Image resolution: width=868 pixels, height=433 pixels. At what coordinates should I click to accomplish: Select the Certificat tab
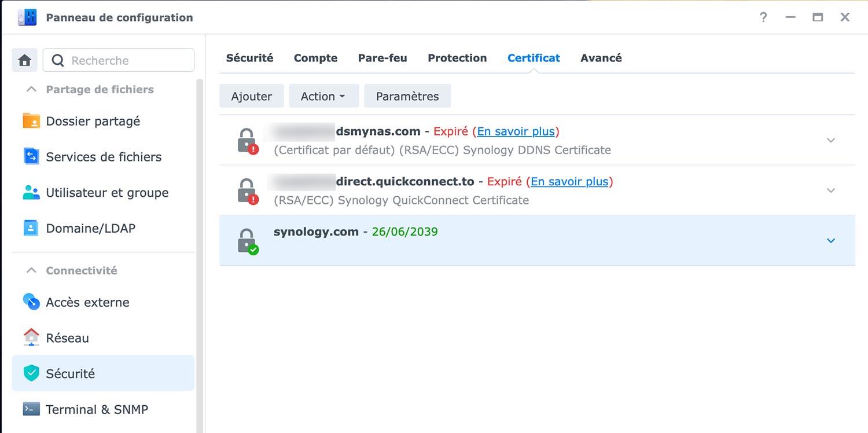tap(534, 58)
